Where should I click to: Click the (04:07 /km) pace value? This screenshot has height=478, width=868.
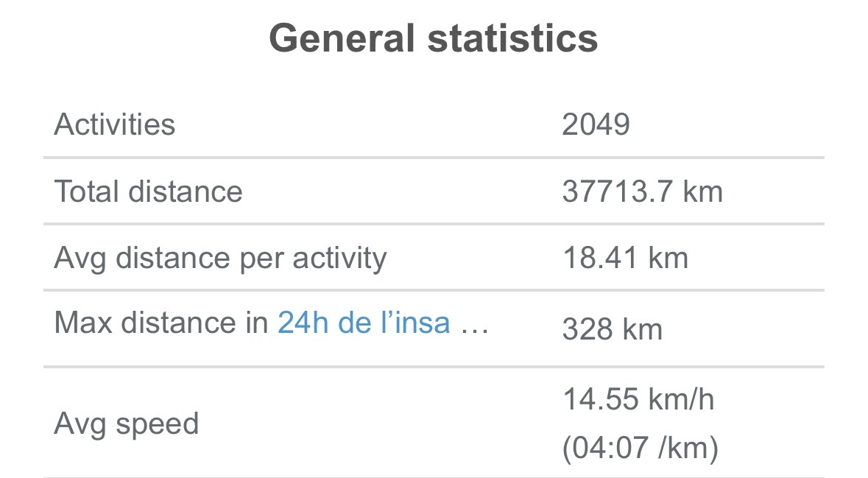pyautogui.click(x=640, y=449)
